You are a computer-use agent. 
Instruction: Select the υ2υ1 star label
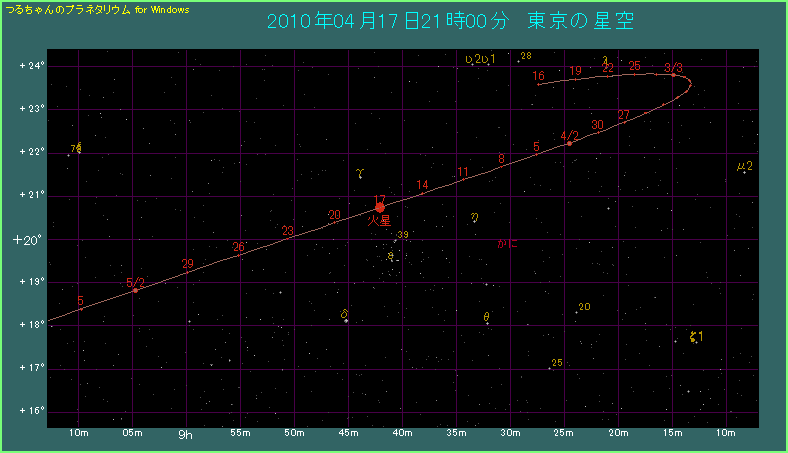tap(480, 60)
